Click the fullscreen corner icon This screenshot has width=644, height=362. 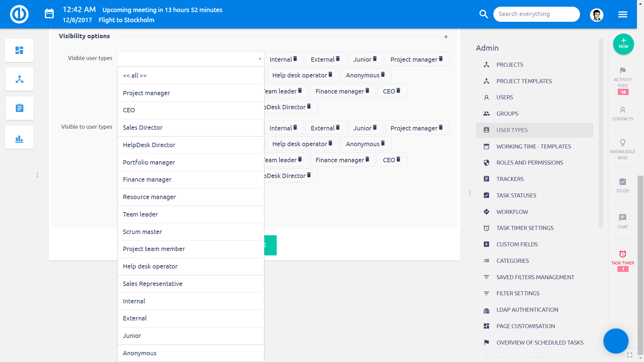point(630,355)
